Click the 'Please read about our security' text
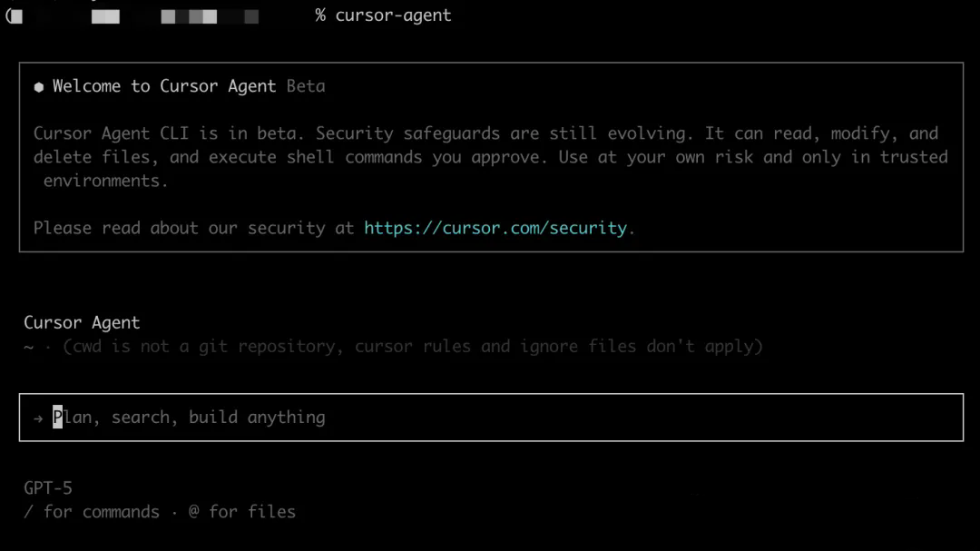Image resolution: width=980 pixels, height=551 pixels. tap(180, 228)
